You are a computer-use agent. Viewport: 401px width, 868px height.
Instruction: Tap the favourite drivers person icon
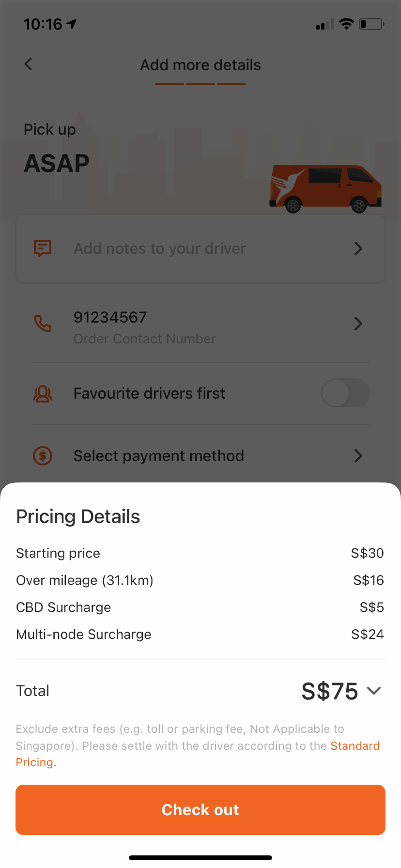[43, 394]
